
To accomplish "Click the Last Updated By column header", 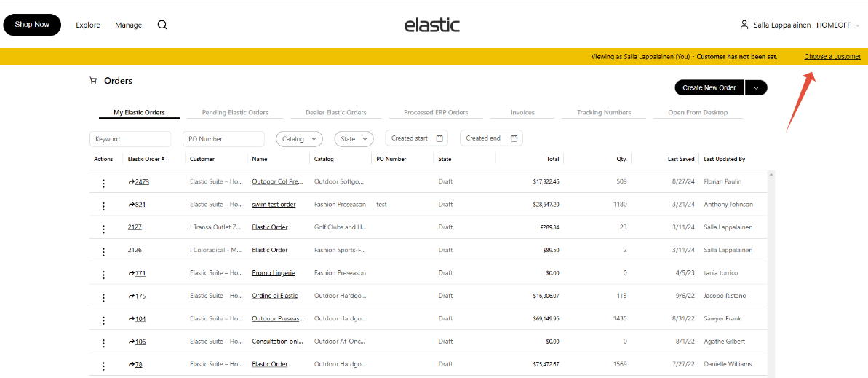I will coord(725,159).
